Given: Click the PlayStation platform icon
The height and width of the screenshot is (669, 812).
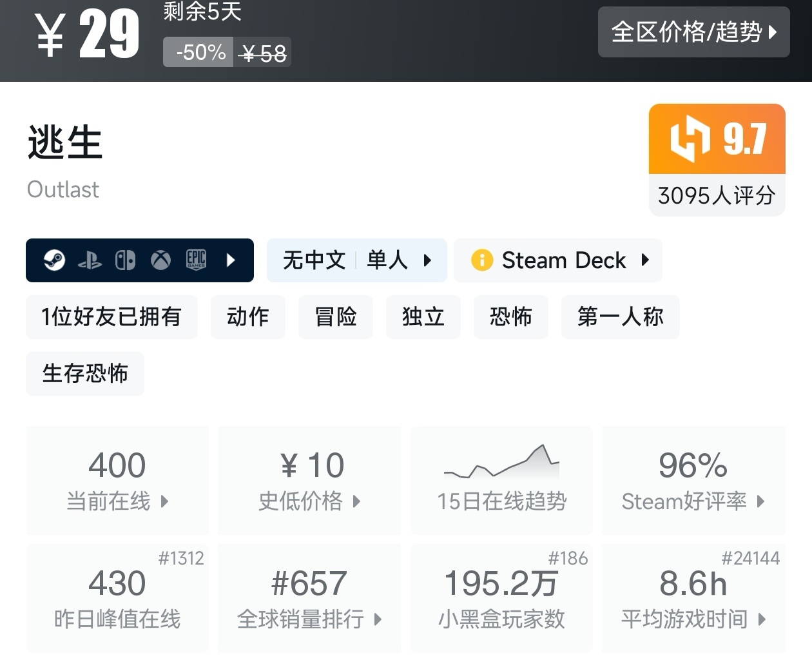Looking at the screenshot, I should click(90, 260).
